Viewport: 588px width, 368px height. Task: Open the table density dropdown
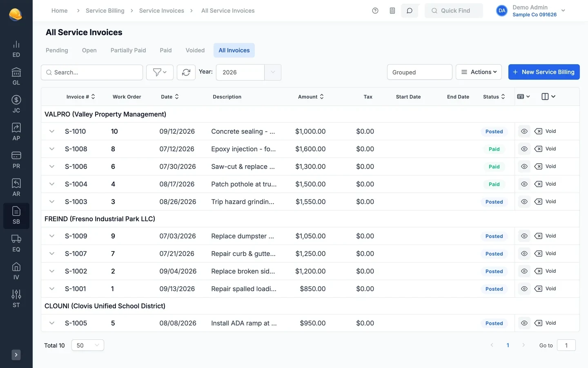click(x=523, y=96)
